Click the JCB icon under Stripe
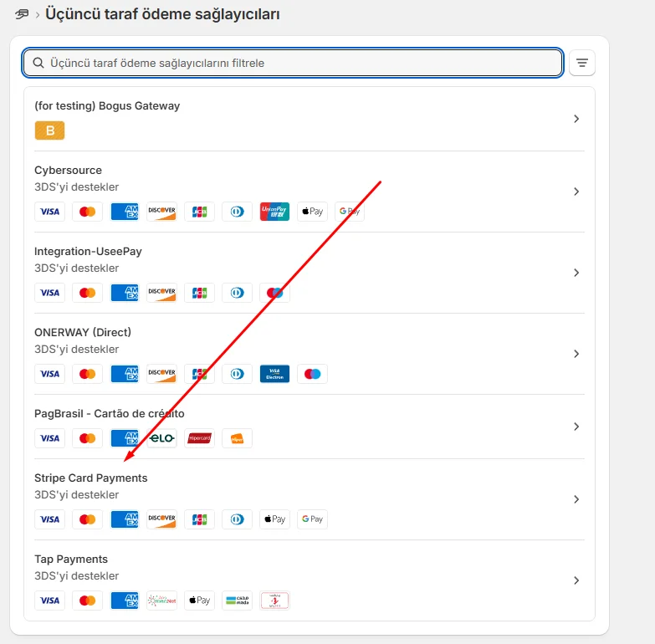The image size is (655, 644). click(200, 519)
